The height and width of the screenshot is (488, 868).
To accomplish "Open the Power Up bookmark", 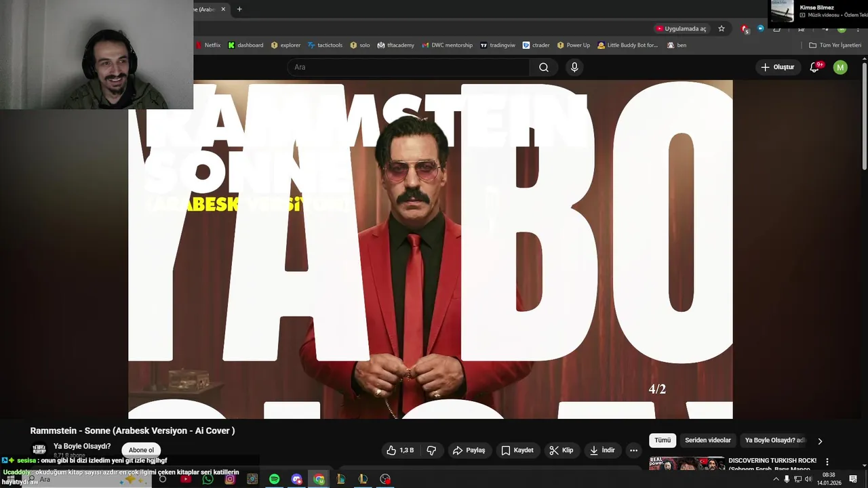I will tap(574, 45).
